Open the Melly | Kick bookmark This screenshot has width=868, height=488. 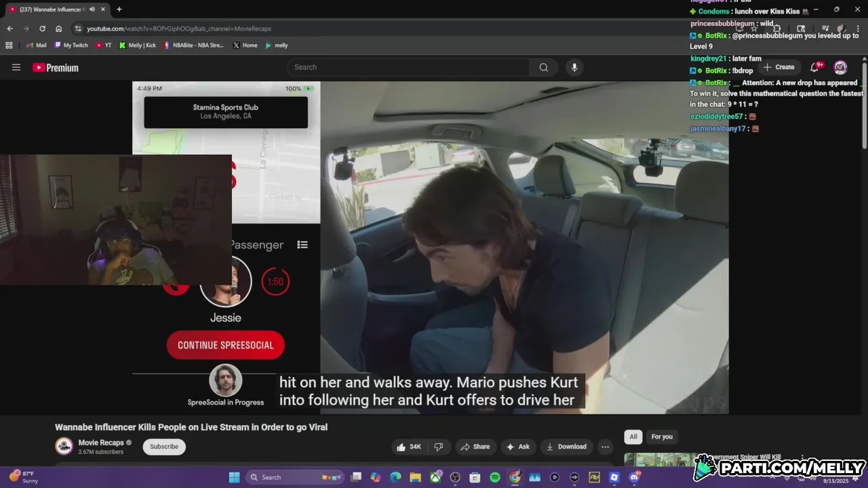coord(138,45)
